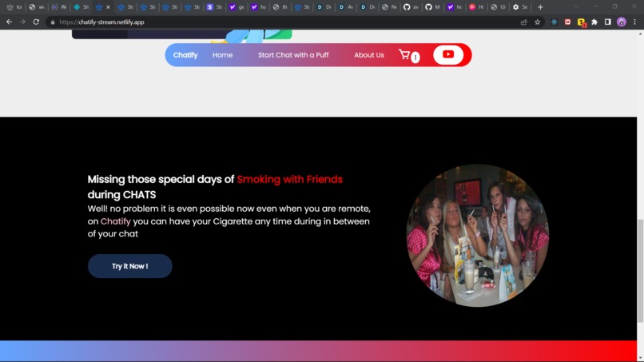Open the yellow extension with red badge

click(581, 22)
